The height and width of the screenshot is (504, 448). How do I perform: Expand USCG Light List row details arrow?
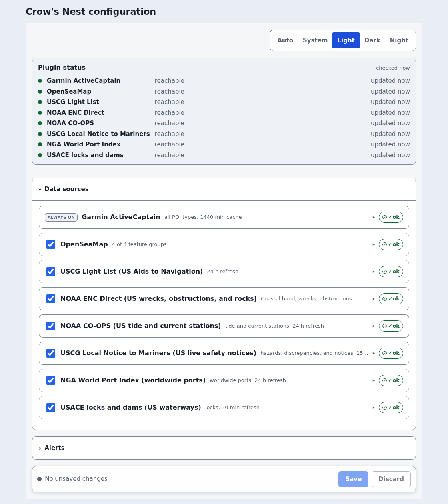374,272
